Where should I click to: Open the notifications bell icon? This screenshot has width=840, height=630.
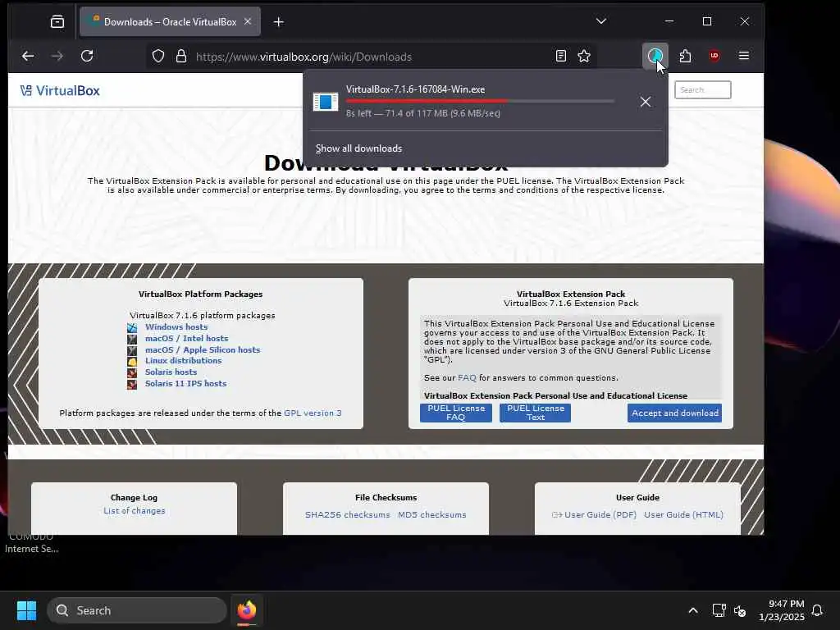click(x=817, y=610)
